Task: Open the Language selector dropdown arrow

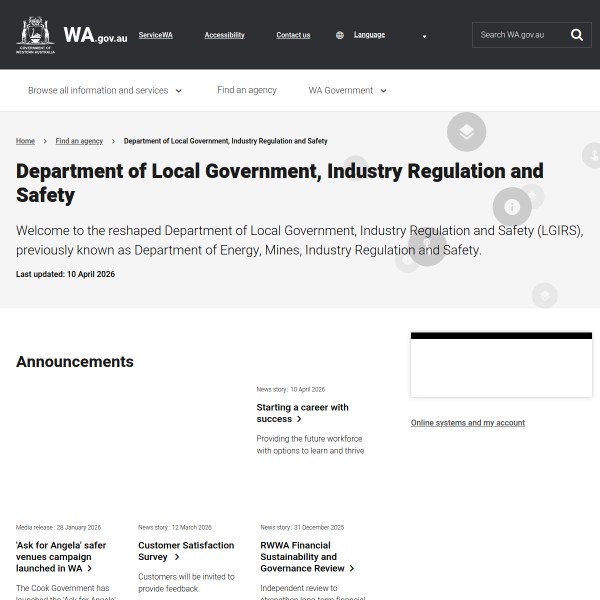Action: point(424,36)
